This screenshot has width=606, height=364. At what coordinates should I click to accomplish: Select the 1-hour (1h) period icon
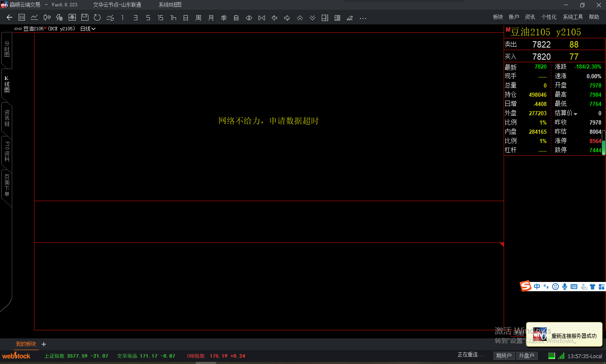tap(173, 18)
